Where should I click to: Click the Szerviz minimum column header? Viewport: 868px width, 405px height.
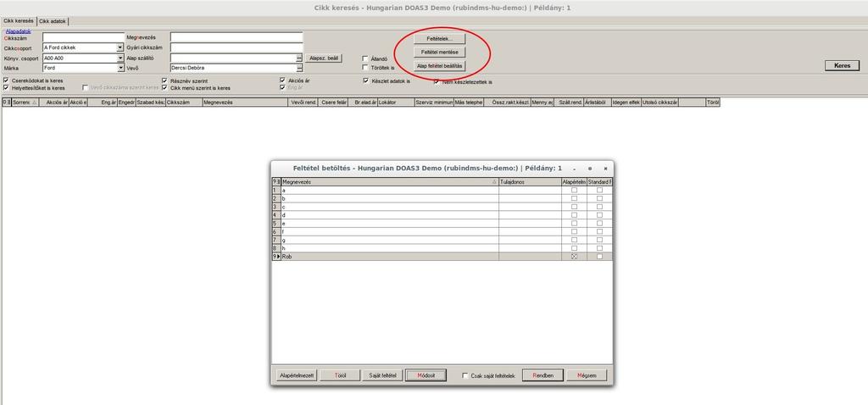point(434,103)
